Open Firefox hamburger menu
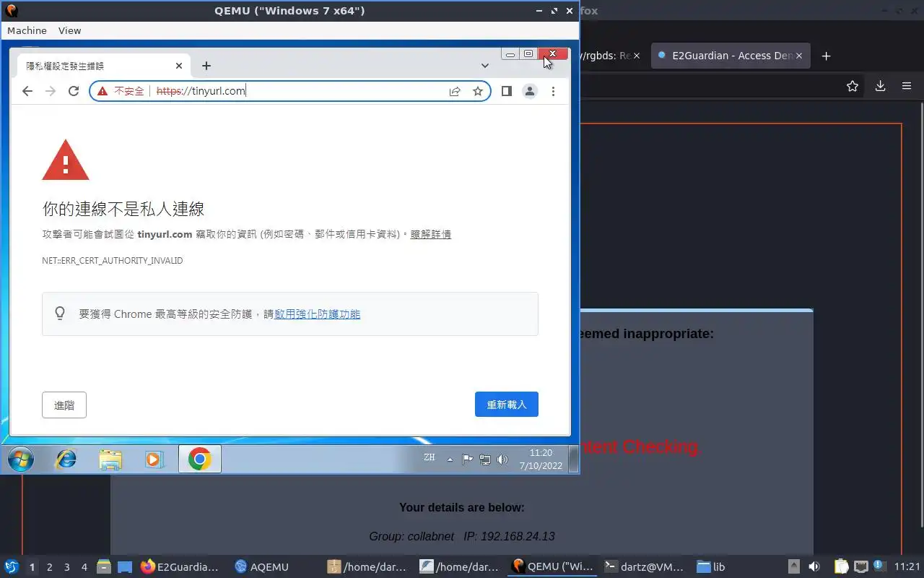The image size is (924, 578). pyautogui.click(x=907, y=86)
